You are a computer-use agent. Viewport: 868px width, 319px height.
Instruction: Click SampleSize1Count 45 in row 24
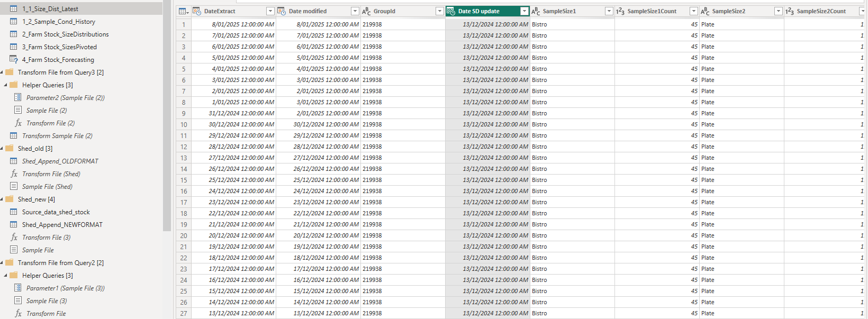coord(657,280)
